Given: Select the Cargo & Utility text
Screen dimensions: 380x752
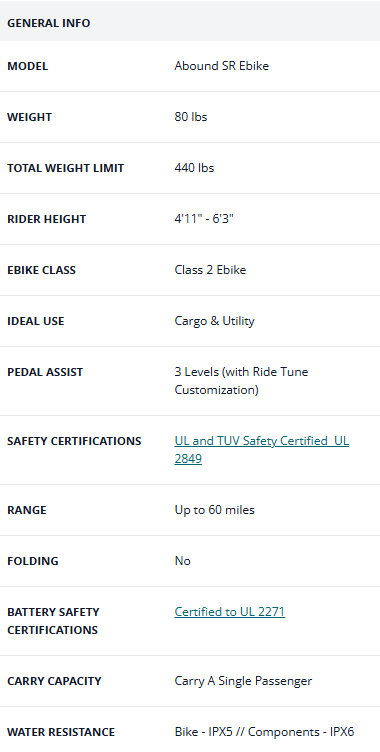Looking at the screenshot, I should click(214, 321).
